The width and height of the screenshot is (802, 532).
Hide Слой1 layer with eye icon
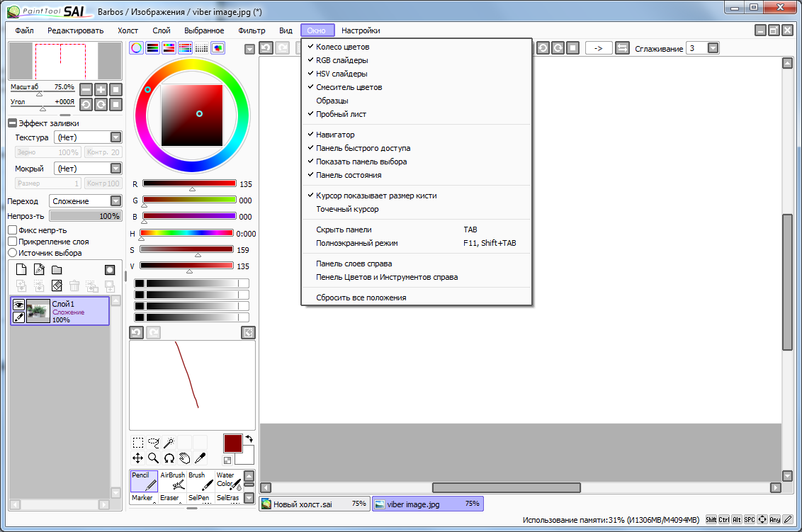(18, 305)
